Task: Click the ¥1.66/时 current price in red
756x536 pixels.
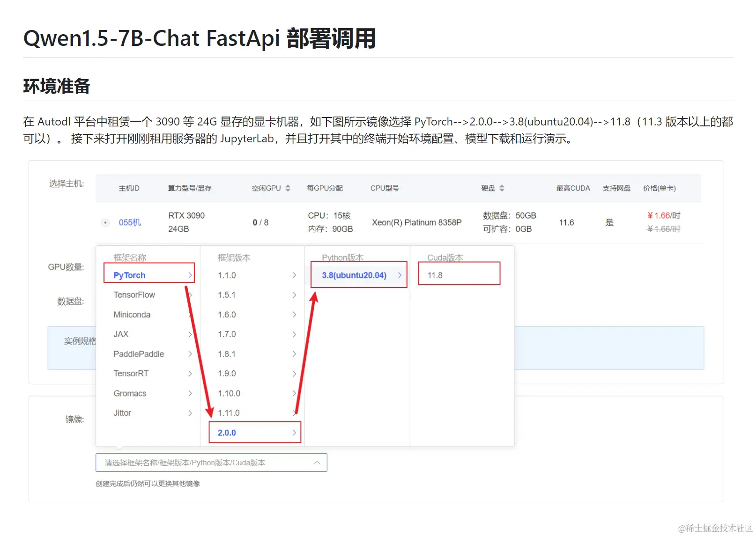Action: tap(664, 216)
